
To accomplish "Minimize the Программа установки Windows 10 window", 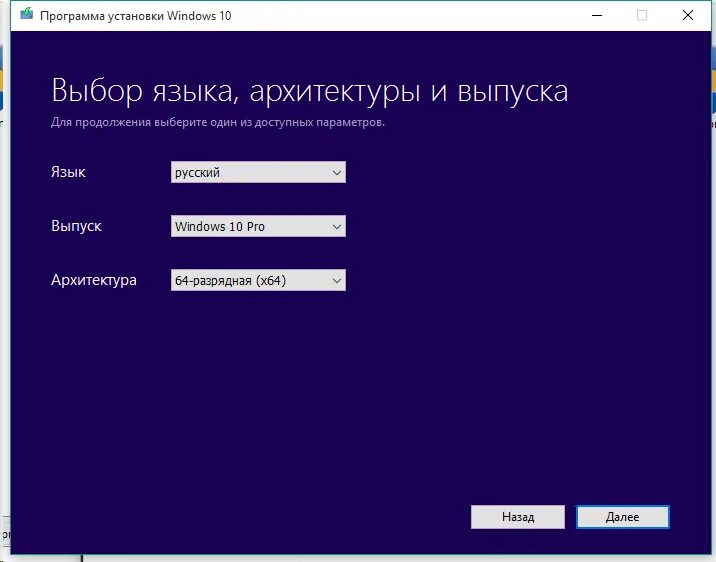I will [x=597, y=16].
